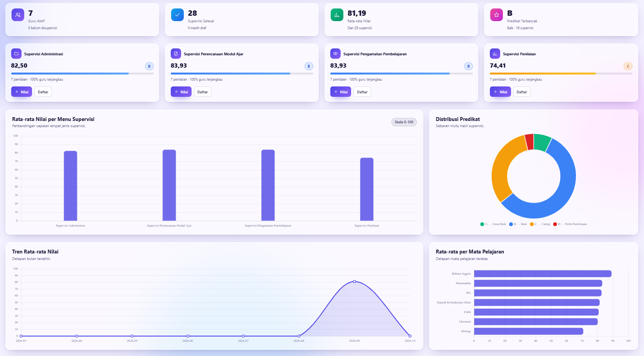The width and height of the screenshot is (644, 356).
Task: Click the pink star icon for Predikat Terbanyak
Action: [496, 15]
